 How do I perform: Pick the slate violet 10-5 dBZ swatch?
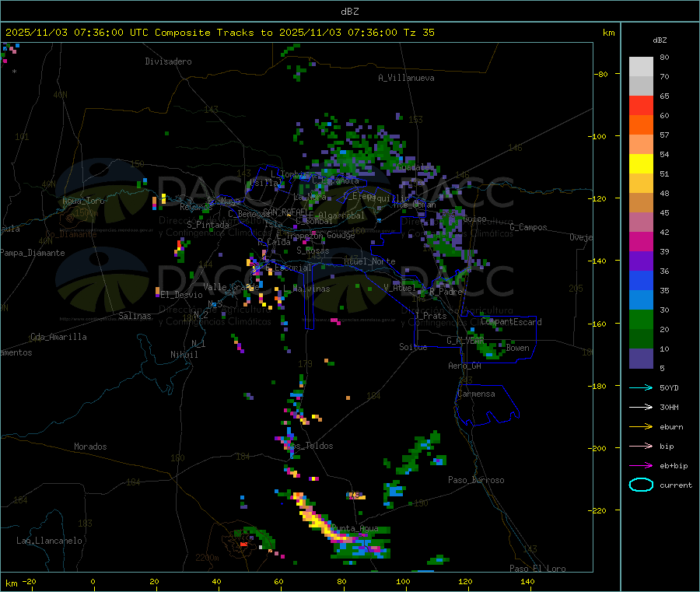pyautogui.click(x=641, y=359)
